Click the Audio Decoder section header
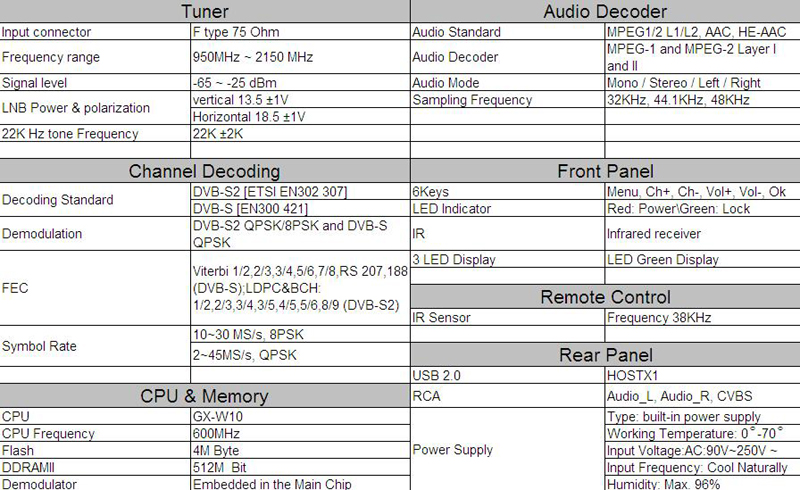The image size is (800, 490). pos(605,11)
